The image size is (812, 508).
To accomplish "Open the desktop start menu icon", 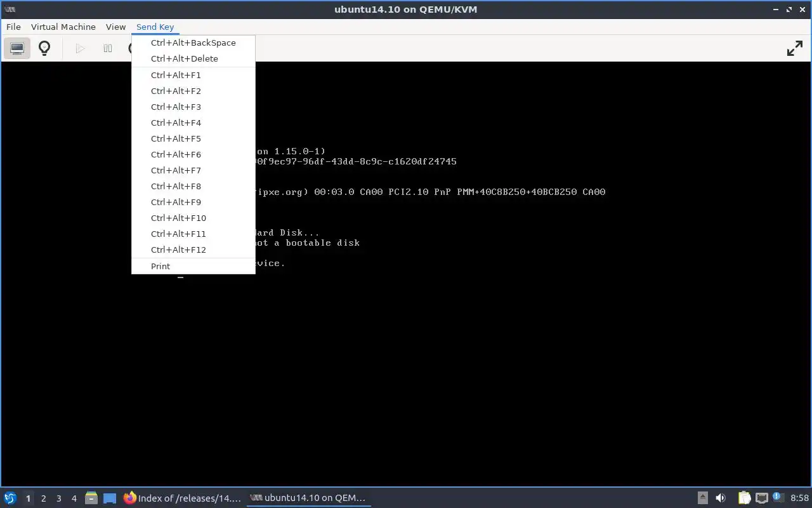I will coord(10,498).
